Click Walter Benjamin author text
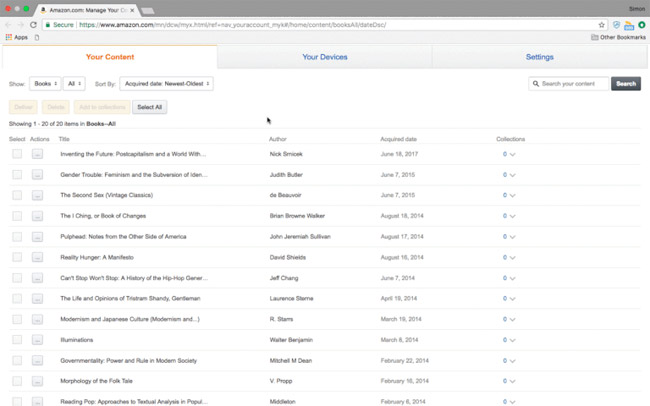 coord(291,340)
